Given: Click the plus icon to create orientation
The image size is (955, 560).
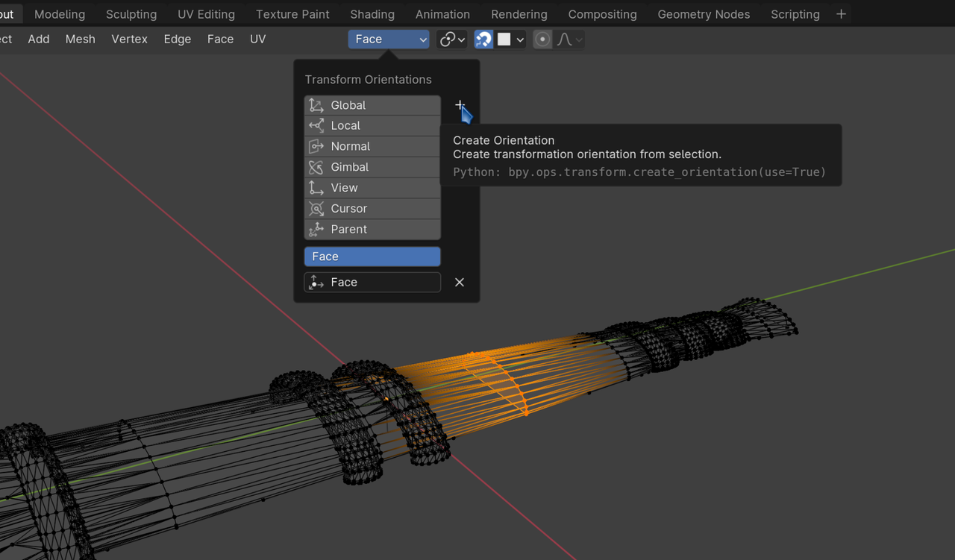Looking at the screenshot, I should tap(460, 105).
